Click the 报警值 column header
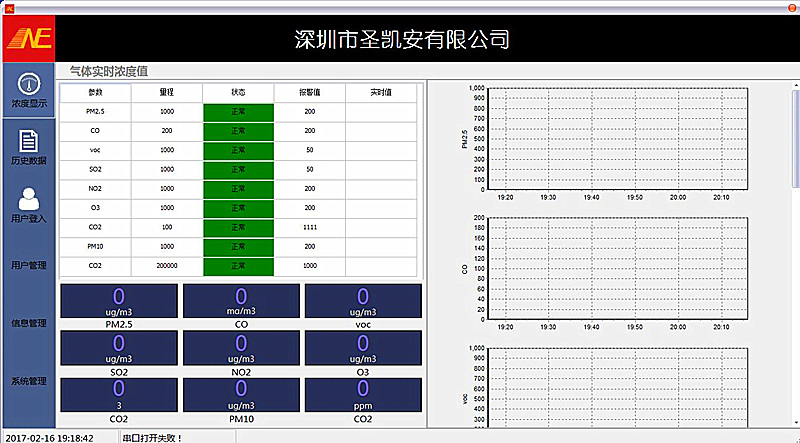 coord(309,92)
